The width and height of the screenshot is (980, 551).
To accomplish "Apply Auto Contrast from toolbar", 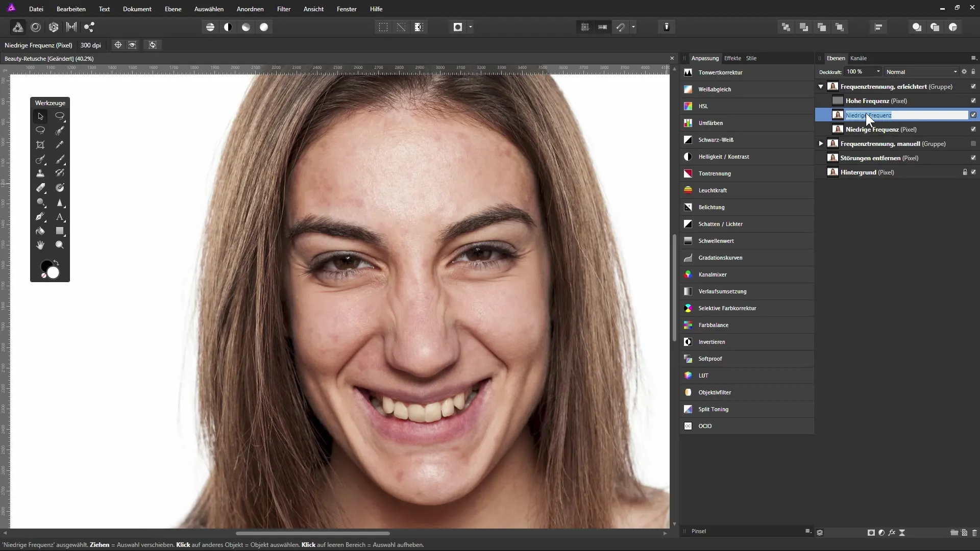I will (228, 27).
